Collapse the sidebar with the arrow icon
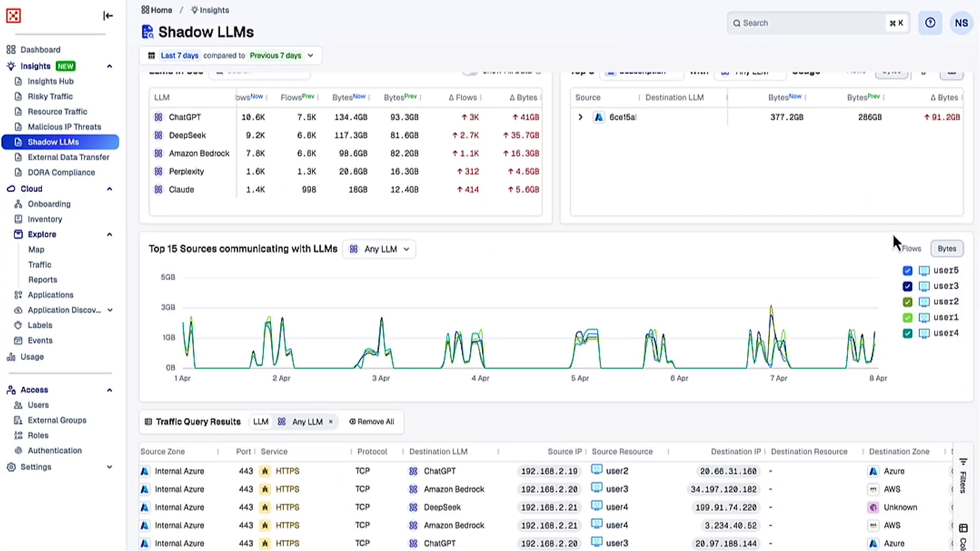980x551 pixels. coord(108,16)
